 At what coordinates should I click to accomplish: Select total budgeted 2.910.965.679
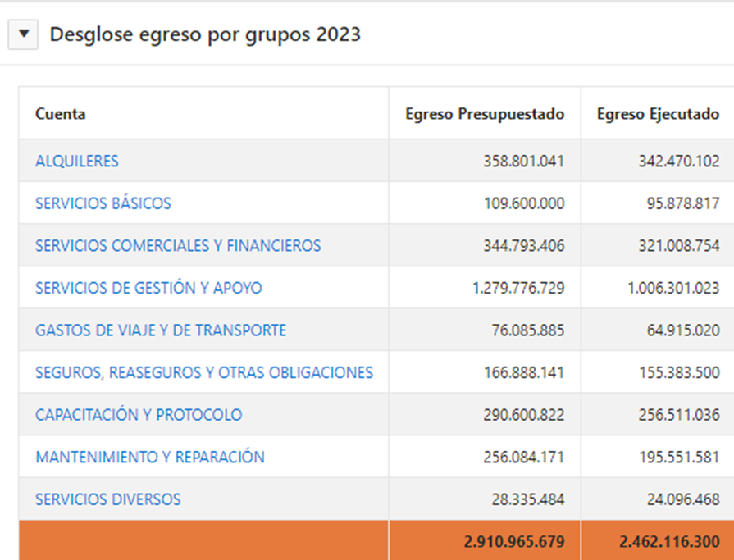514,542
